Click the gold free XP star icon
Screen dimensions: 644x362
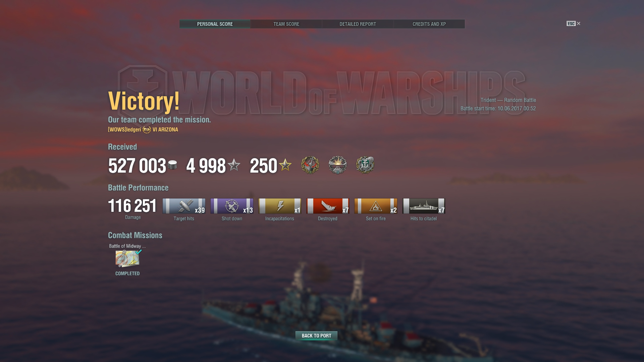click(285, 165)
